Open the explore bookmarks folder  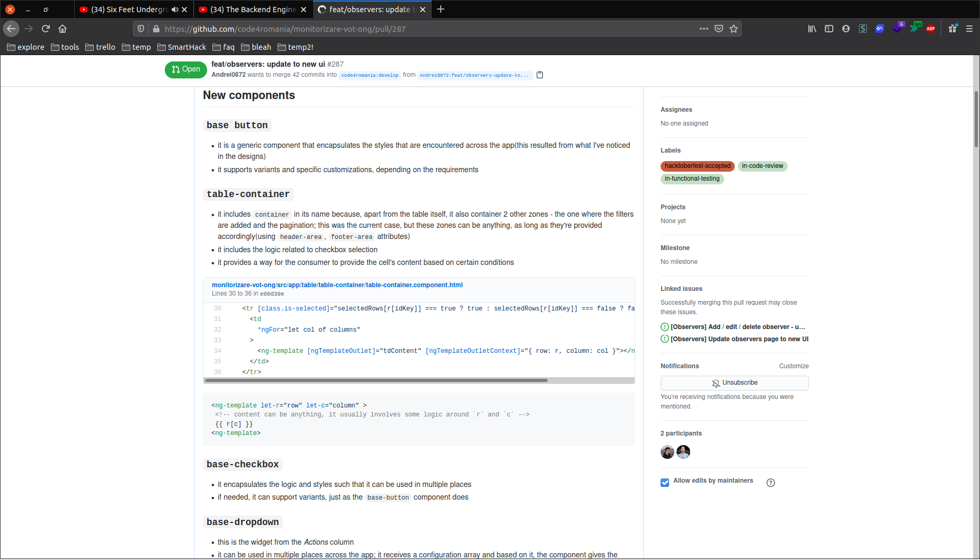point(25,47)
